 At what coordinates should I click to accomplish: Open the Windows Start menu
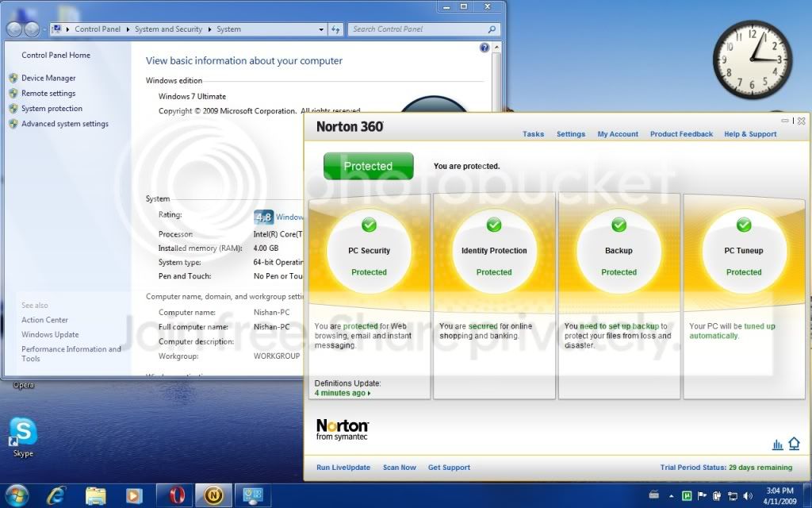pyautogui.click(x=16, y=496)
